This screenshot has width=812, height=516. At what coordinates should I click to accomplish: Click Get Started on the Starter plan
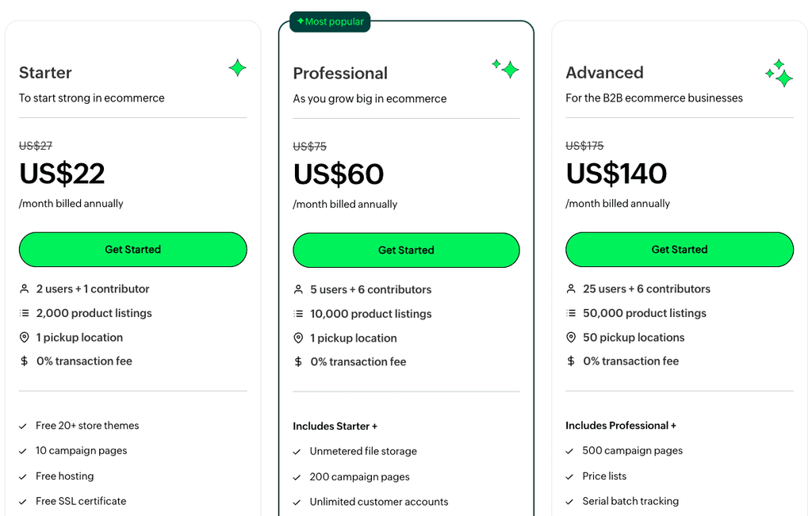coord(132,250)
